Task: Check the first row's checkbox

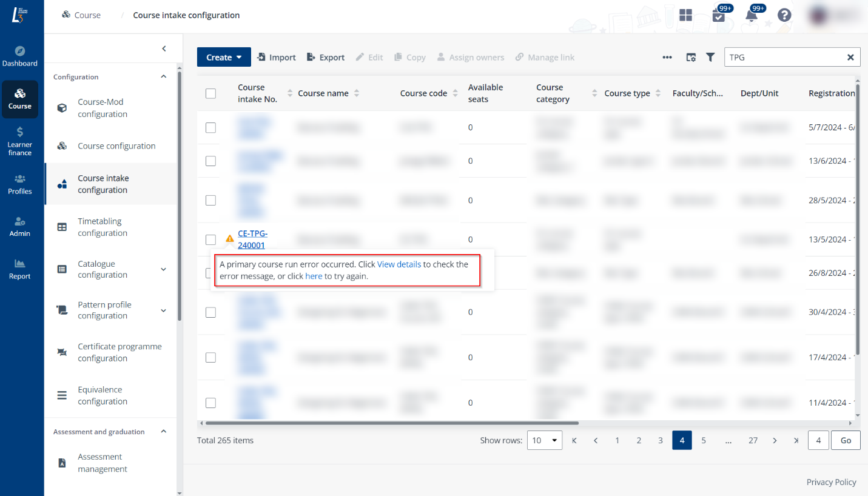Action: 210,127
